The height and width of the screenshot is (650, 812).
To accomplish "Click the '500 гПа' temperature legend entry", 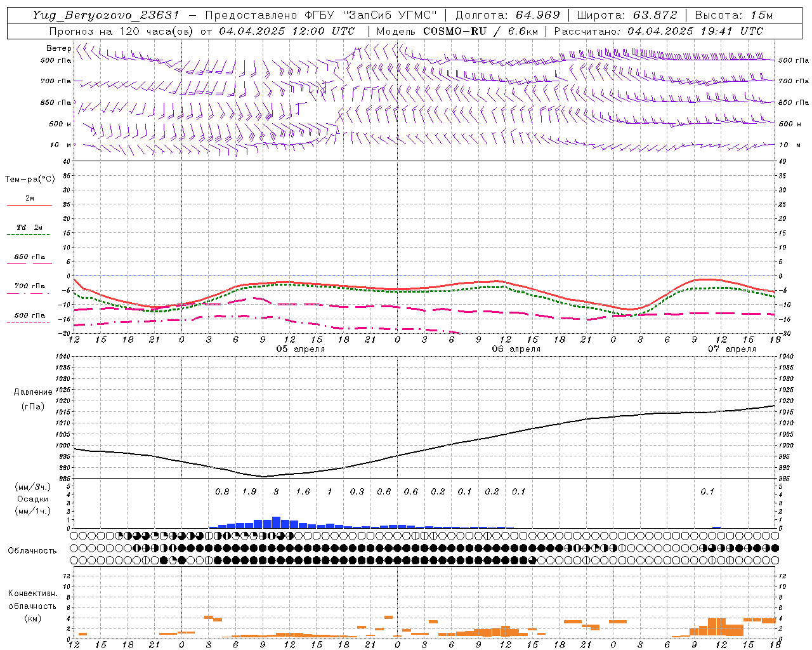I will point(30,315).
